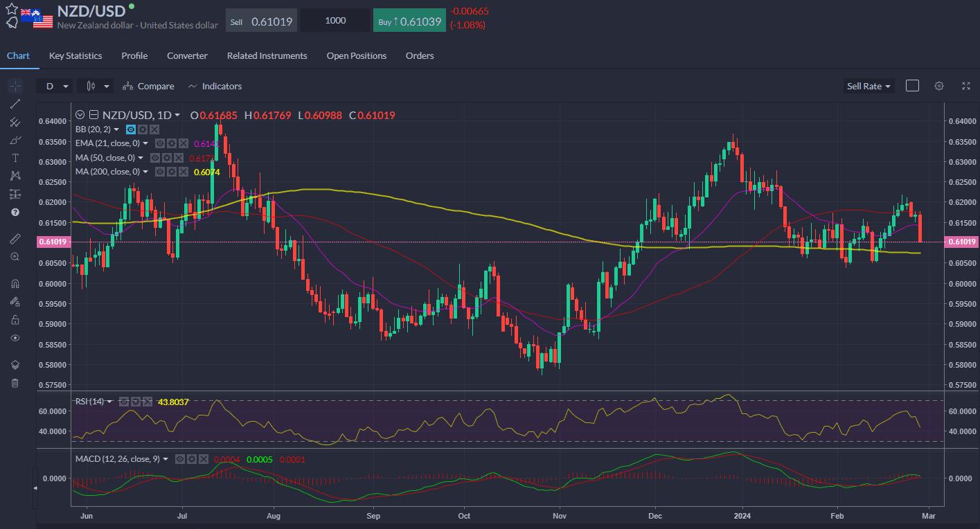This screenshot has height=529, width=980.
Task: Open settings for MA (50) indicator
Action: 166,158
